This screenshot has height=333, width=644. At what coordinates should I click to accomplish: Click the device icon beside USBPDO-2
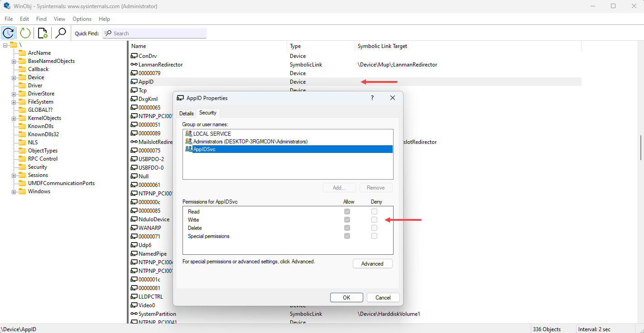134,159
